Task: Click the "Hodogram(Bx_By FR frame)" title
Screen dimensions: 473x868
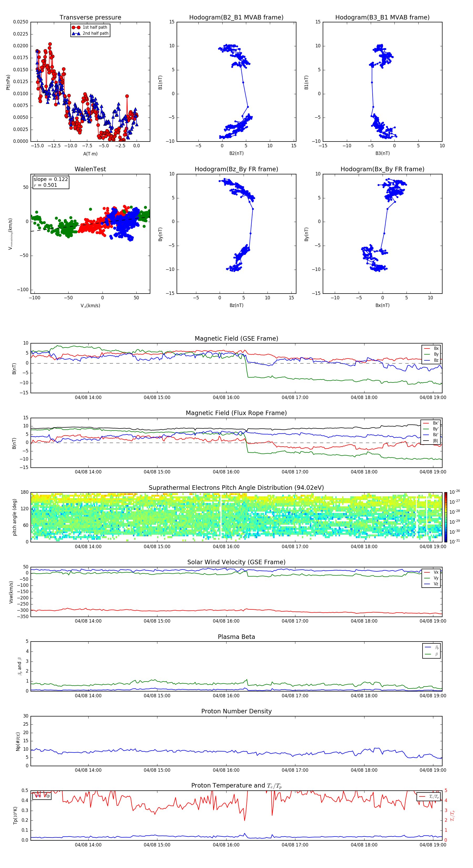Action: [382, 169]
